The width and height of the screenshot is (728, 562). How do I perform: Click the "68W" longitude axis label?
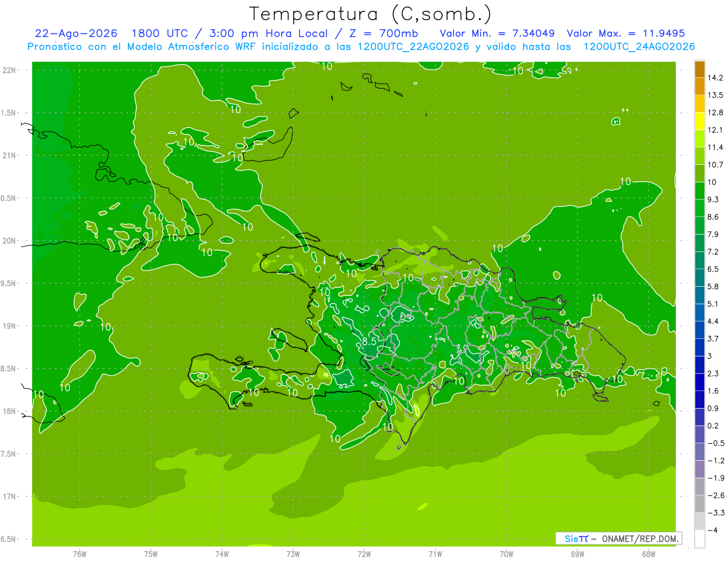coord(649,554)
